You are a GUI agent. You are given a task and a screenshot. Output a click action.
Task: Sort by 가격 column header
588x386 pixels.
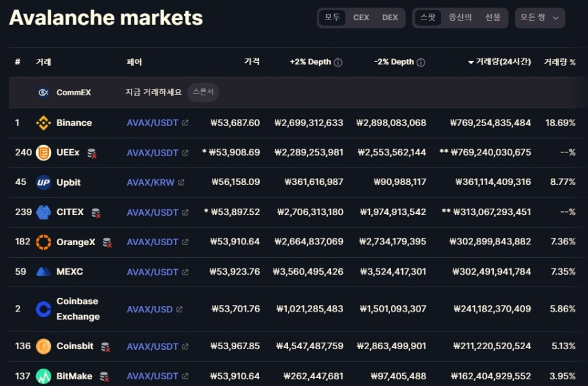tap(252, 62)
